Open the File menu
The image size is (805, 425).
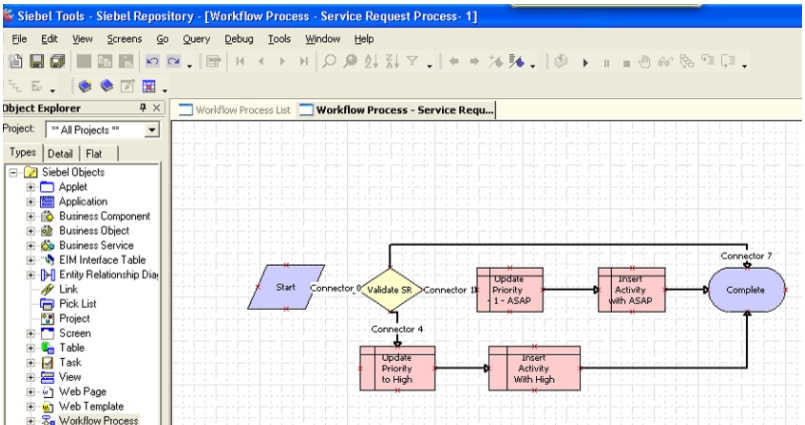[19, 39]
